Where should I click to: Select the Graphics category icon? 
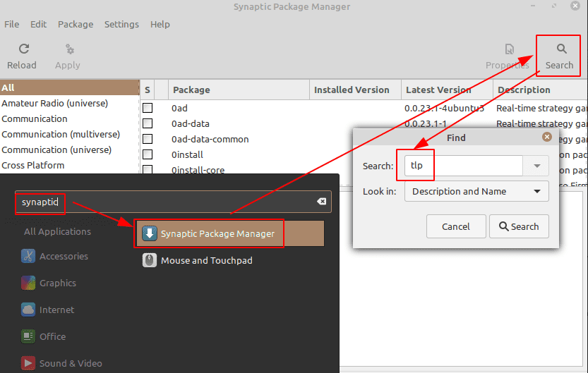[28, 283]
